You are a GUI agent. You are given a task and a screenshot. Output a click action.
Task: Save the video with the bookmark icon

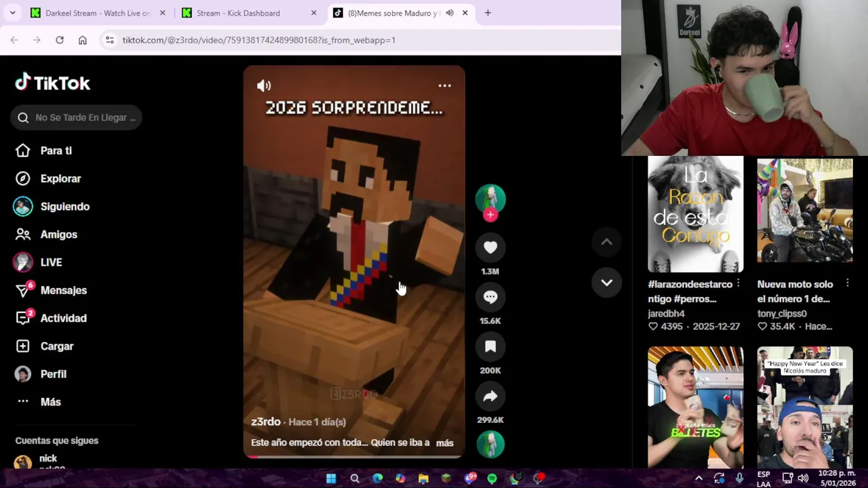click(490, 346)
